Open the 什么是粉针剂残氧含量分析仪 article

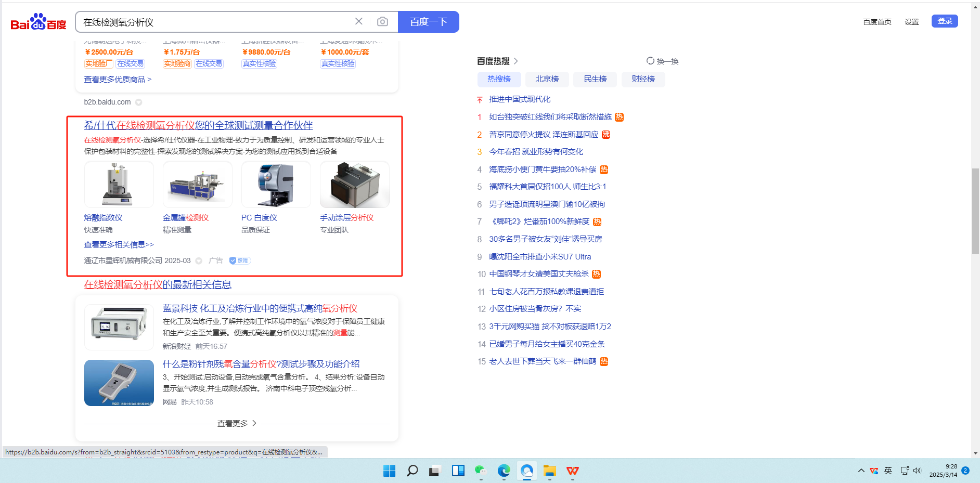pos(261,364)
